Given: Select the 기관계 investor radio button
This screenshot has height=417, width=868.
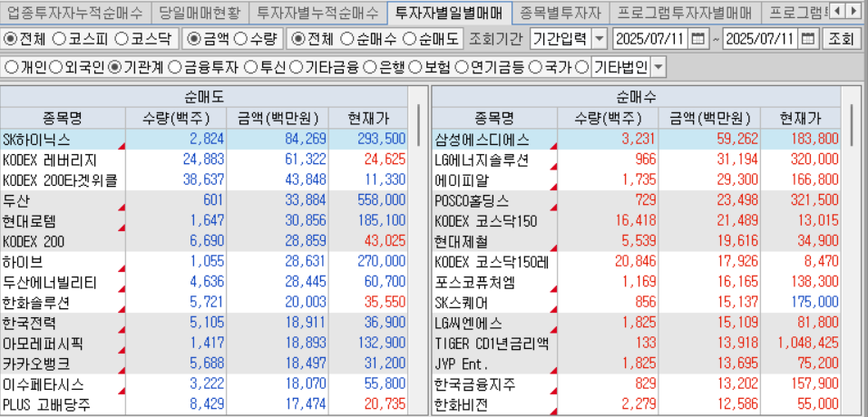Looking at the screenshot, I should (115, 67).
